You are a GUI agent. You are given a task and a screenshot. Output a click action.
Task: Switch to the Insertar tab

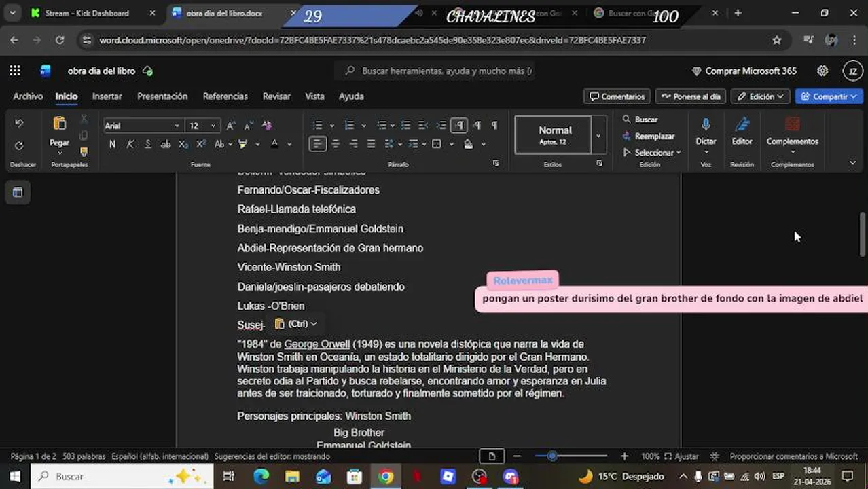click(107, 96)
